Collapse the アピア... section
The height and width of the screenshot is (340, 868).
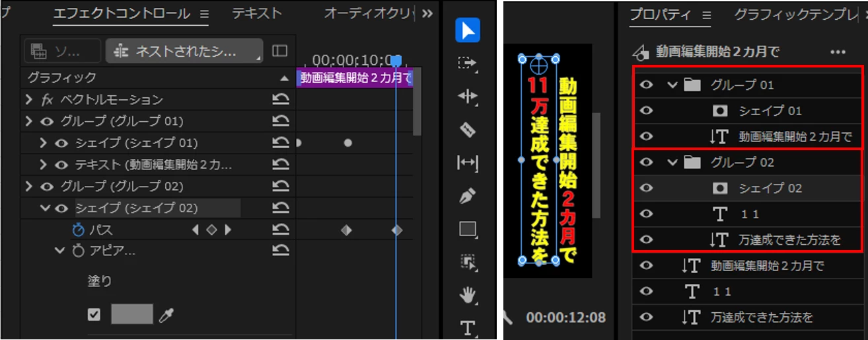(x=60, y=251)
